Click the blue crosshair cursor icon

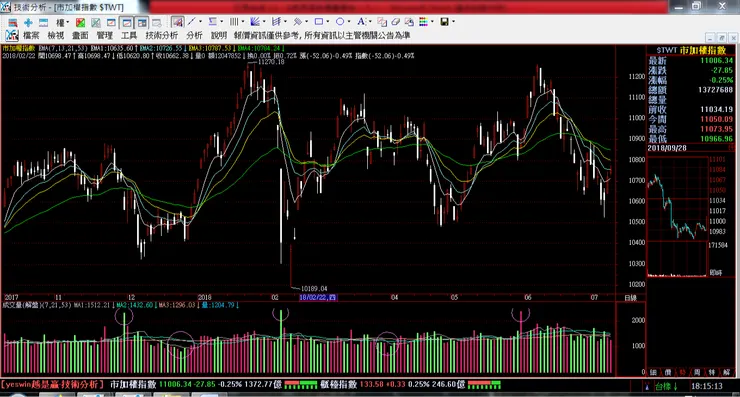point(28,22)
